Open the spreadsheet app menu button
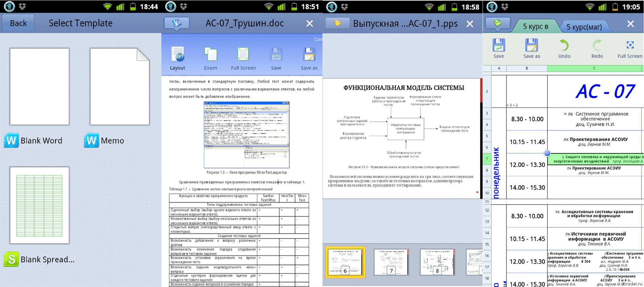The width and height of the screenshot is (644, 287). [x=498, y=23]
